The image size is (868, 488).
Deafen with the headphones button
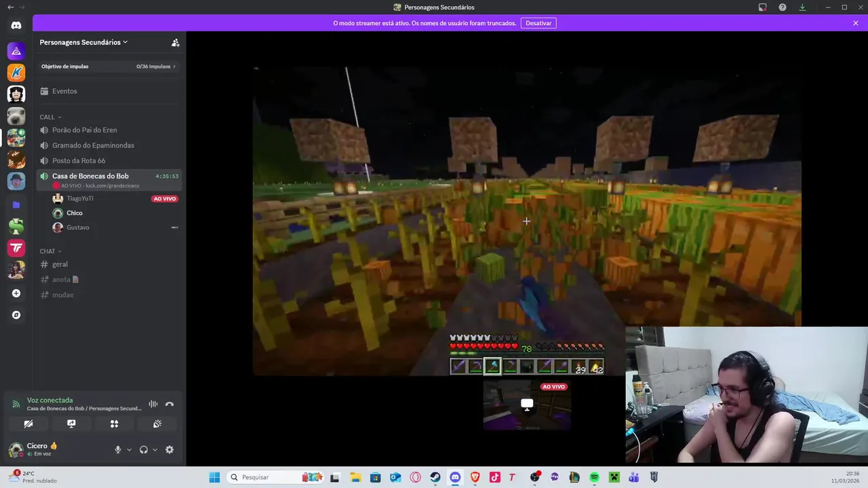pyautogui.click(x=144, y=449)
